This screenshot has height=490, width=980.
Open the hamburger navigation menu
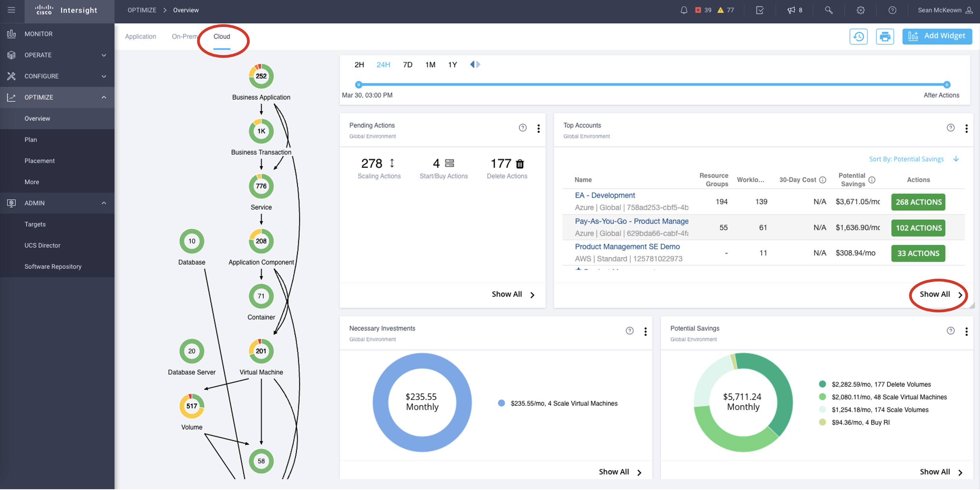coord(11,10)
